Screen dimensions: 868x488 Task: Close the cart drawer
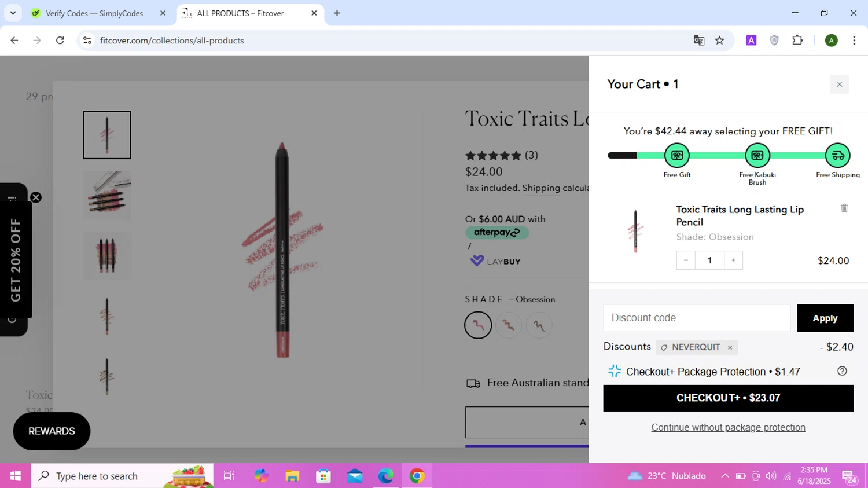(x=839, y=85)
